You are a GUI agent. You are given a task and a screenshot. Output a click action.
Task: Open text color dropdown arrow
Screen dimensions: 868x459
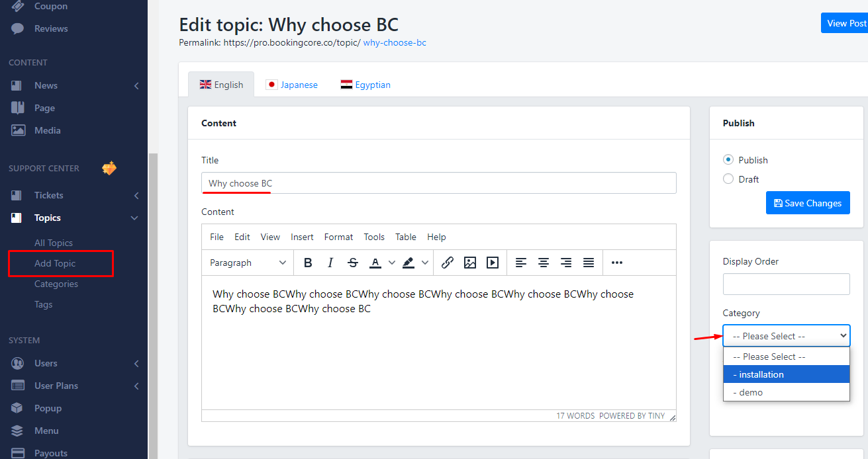tap(391, 263)
